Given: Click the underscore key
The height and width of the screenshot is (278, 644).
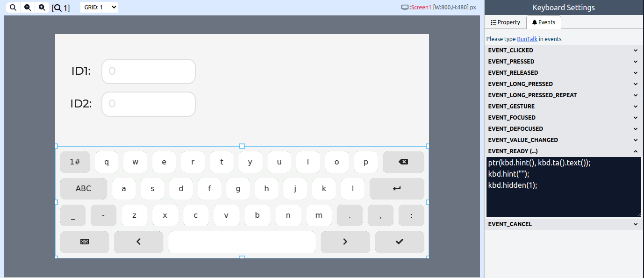Looking at the screenshot, I should [x=72, y=215].
